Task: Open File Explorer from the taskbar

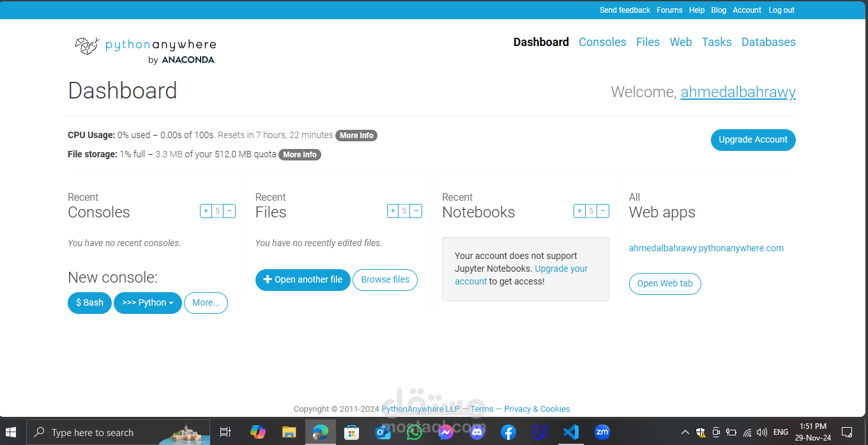Action: coord(289,432)
